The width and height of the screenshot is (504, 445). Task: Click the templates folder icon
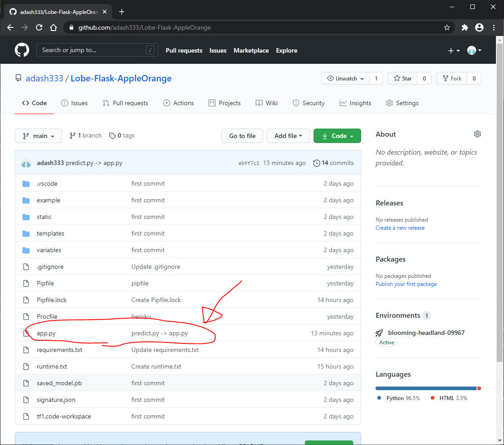click(26, 233)
